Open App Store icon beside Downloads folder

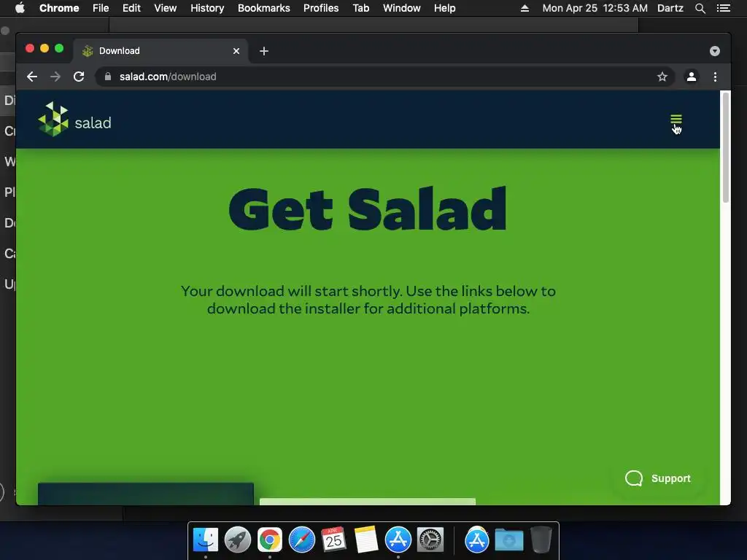tap(477, 540)
